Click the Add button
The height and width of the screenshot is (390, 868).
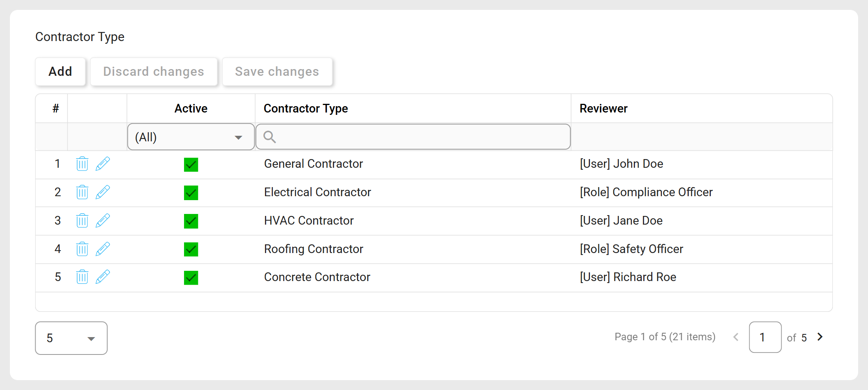[x=60, y=71]
